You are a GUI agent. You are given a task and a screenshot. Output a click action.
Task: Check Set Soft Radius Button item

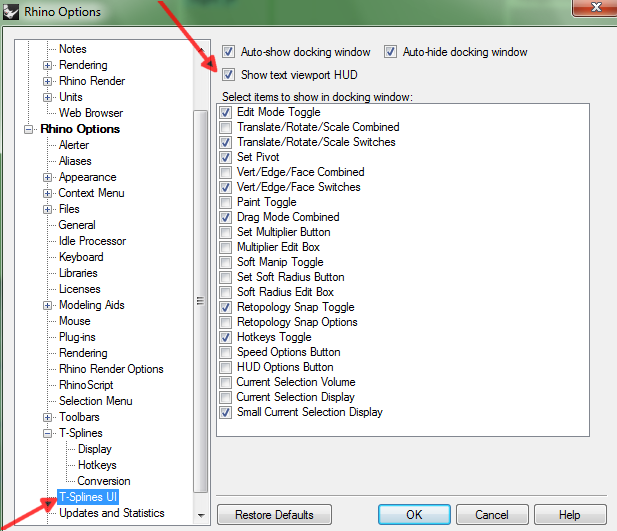[x=226, y=277]
